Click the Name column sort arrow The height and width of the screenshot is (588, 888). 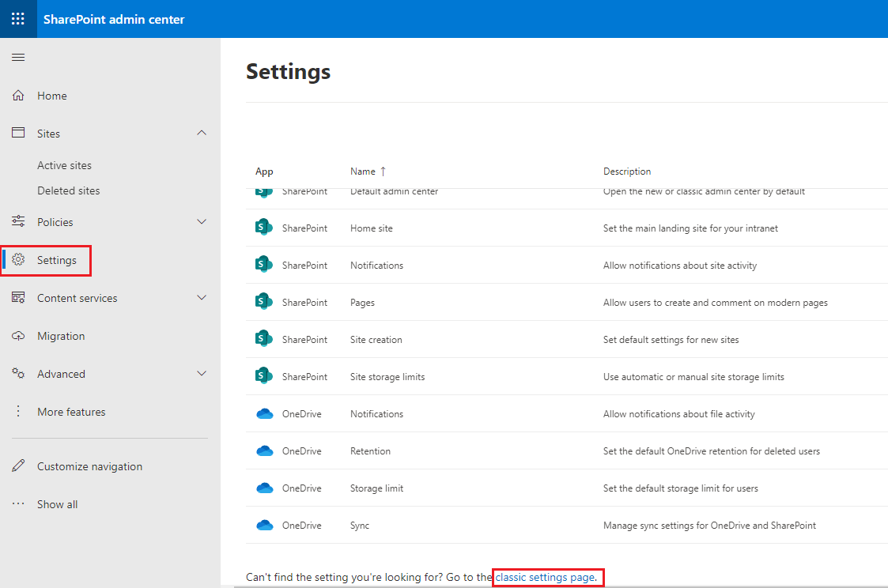point(384,171)
